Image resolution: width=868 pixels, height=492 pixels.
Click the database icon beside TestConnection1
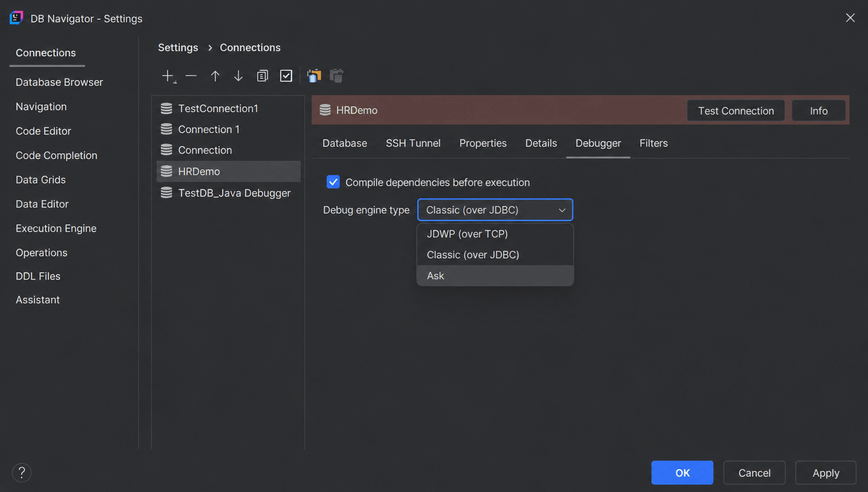(166, 108)
